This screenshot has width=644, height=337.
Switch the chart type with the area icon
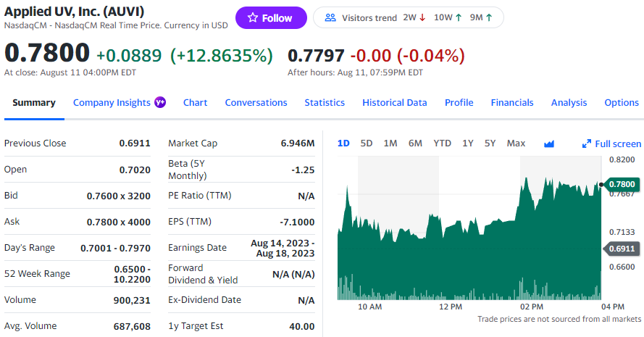pos(548,143)
